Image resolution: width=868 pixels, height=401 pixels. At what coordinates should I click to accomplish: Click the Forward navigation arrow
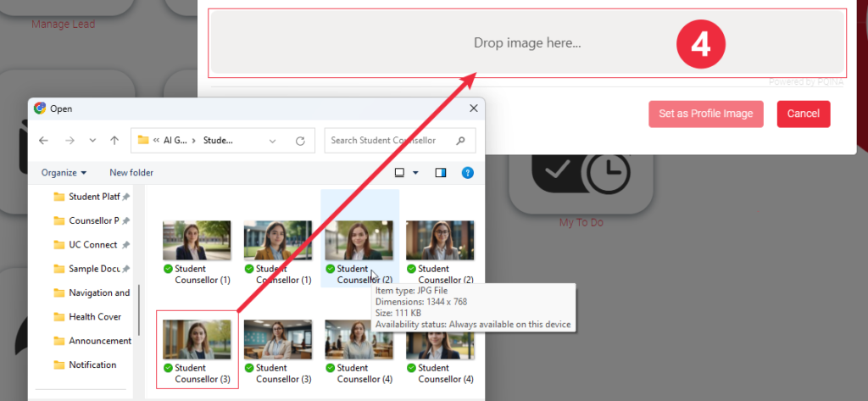pyautogui.click(x=70, y=141)
